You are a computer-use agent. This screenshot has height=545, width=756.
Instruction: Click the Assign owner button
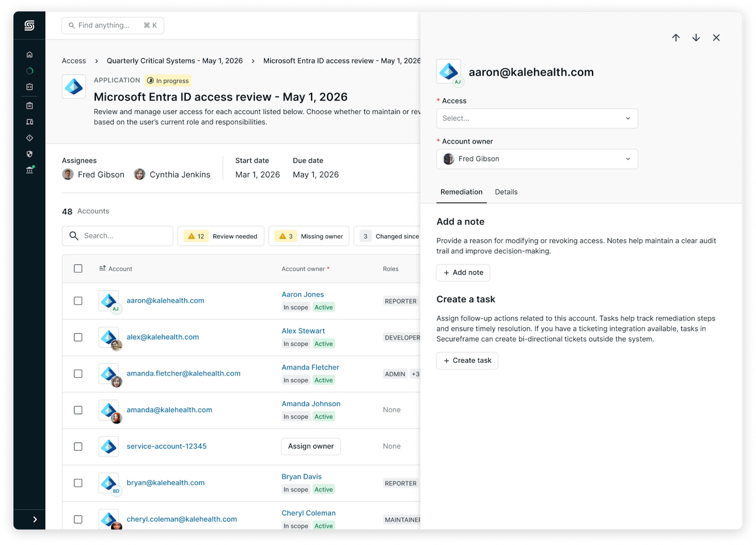coord(311,446)
